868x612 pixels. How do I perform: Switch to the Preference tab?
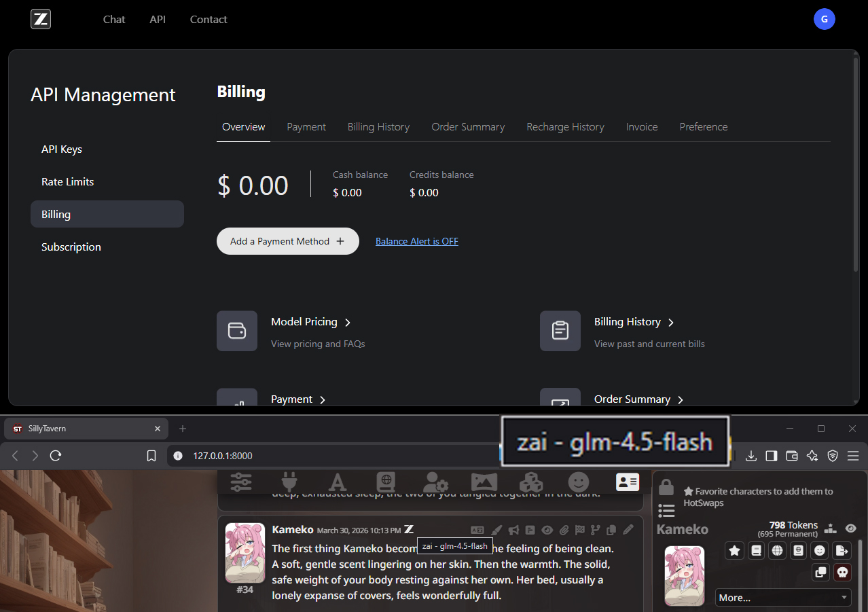(x=704, y=127)
